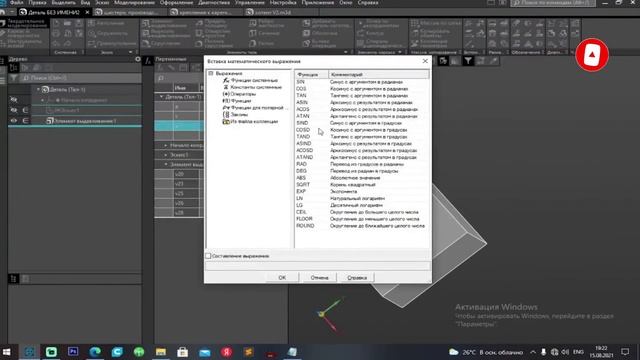Collapse the 'Выражения' root node
Screen dimensions: 640x360
[211, 73]
